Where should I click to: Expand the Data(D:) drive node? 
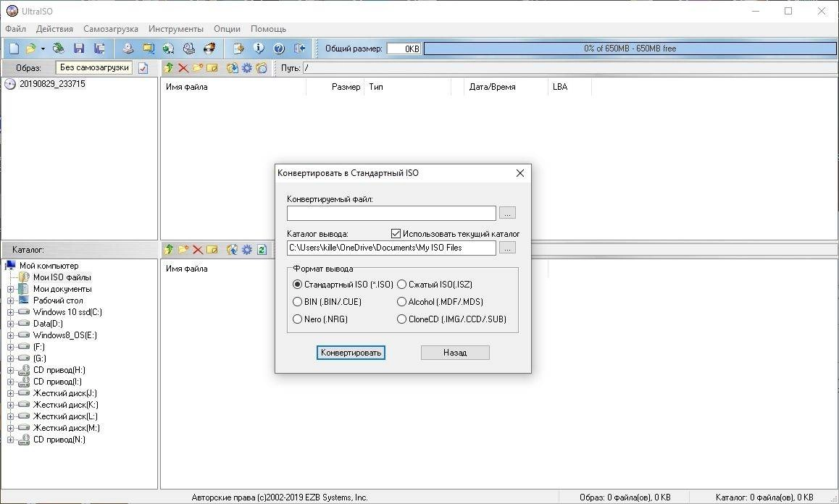pos(10,324)
